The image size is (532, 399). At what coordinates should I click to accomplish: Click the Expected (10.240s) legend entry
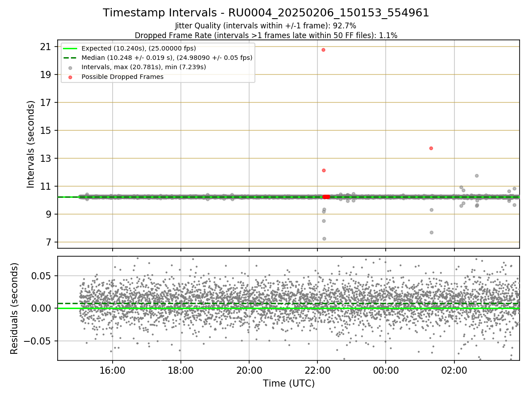tap(139, 48)
